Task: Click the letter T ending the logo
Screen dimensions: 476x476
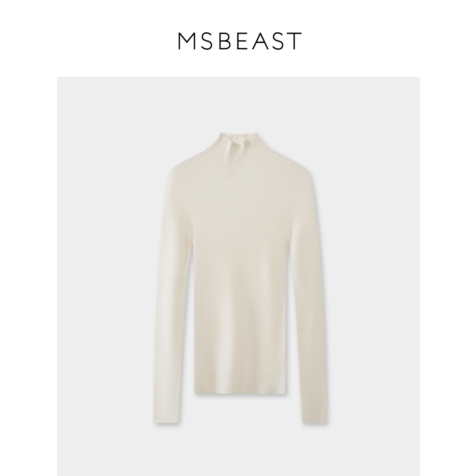Action: pyautogui.click(x=295, y=41)
